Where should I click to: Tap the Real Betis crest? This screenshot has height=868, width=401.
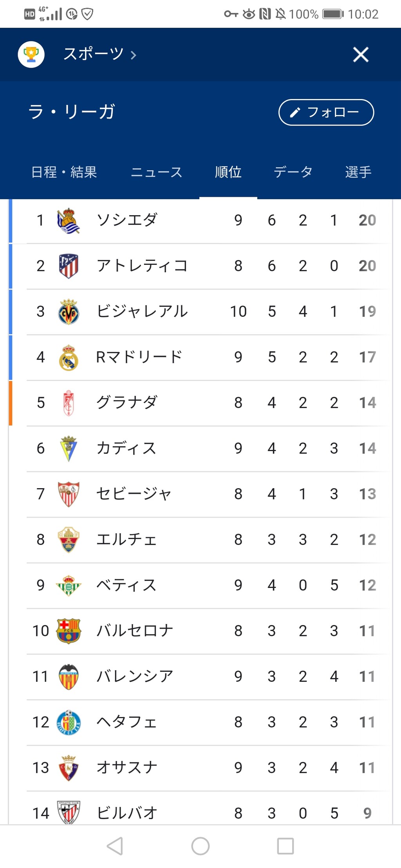pos(69,585)
